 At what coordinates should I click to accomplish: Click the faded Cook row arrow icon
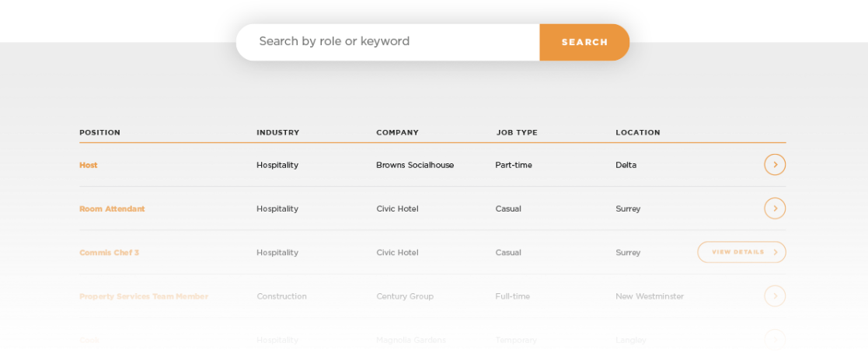pyautogui.click(x=775, y=340)
